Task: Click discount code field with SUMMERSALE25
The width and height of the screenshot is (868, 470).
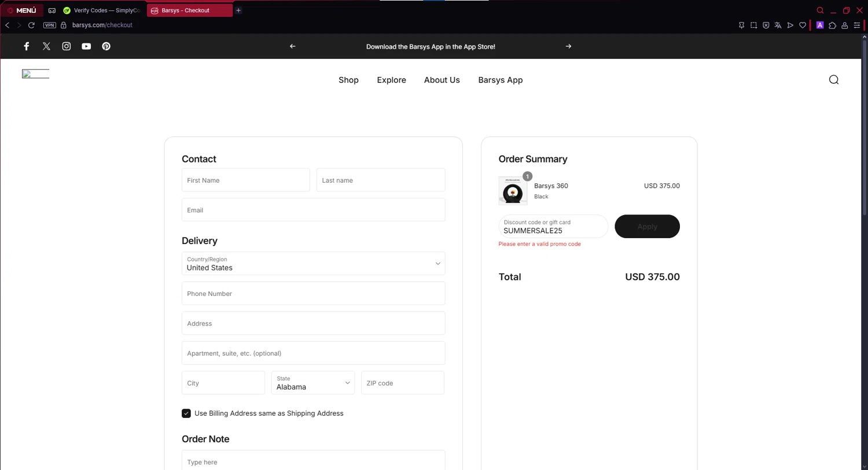Action: click(553, 227)
